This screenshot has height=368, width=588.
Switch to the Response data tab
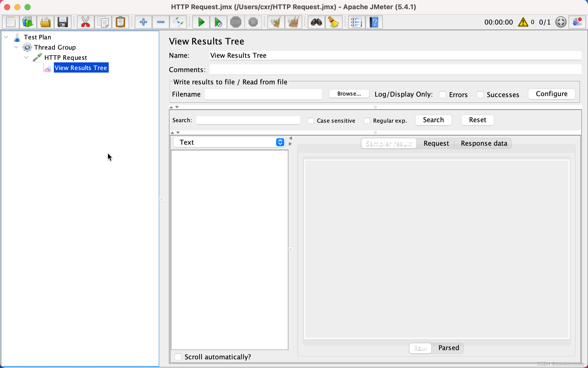[x=484, y=144]
